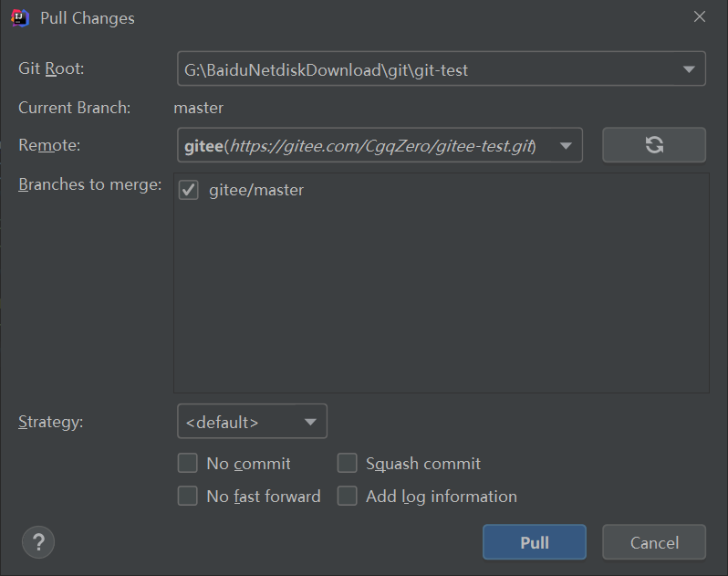Click empty area of branches list

(x=441, y=301)
